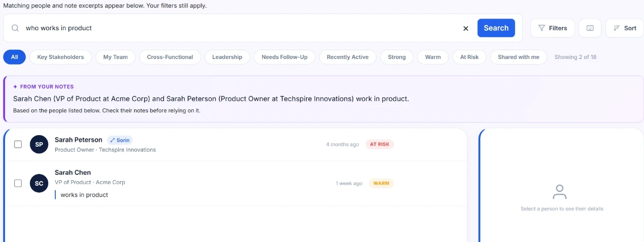Select the Strong filter chip

tap(396, 57)
